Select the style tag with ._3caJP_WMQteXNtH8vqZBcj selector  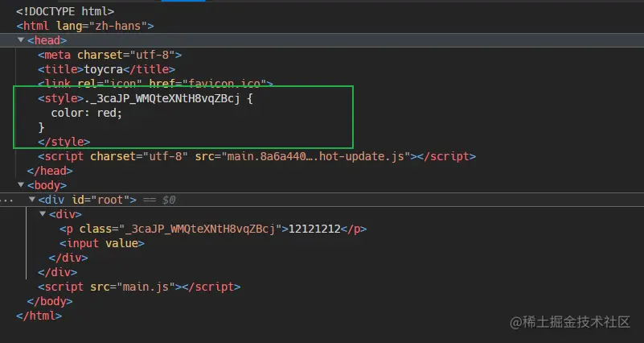click(145, 98)
